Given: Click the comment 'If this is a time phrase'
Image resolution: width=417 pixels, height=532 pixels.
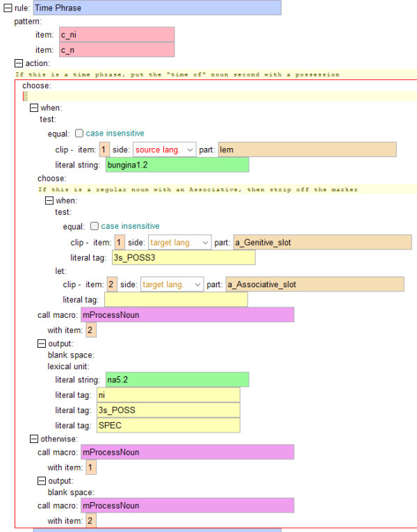Looking at the screenshot, I should tap(177, 74).
